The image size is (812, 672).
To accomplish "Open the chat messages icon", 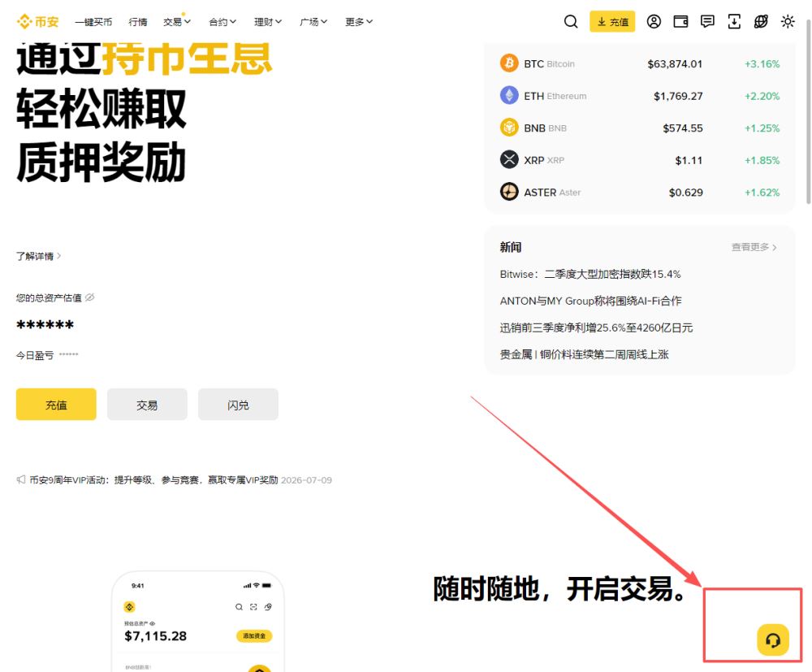I will coord(707,22).
